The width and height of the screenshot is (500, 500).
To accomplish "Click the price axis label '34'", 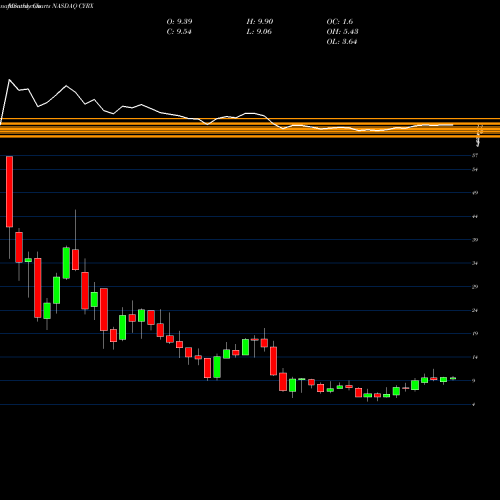I will (x=475, y=263).
